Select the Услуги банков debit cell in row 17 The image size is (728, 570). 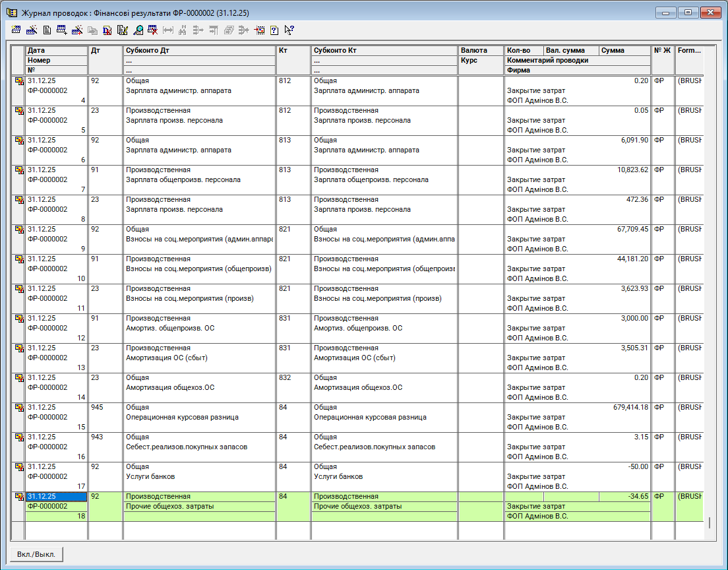point(198,477)
